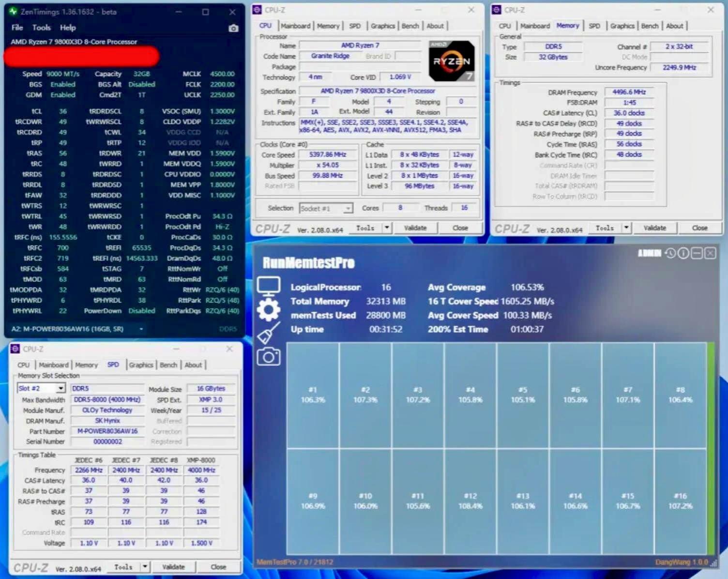Select memtest tile #8 at 106.4%
Image resolution: width=728 pixels, height=579 pixels.
coord(681,395)
